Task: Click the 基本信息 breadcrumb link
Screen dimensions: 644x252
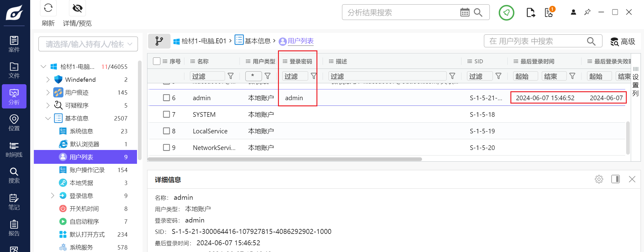Action: pos(257,41)
